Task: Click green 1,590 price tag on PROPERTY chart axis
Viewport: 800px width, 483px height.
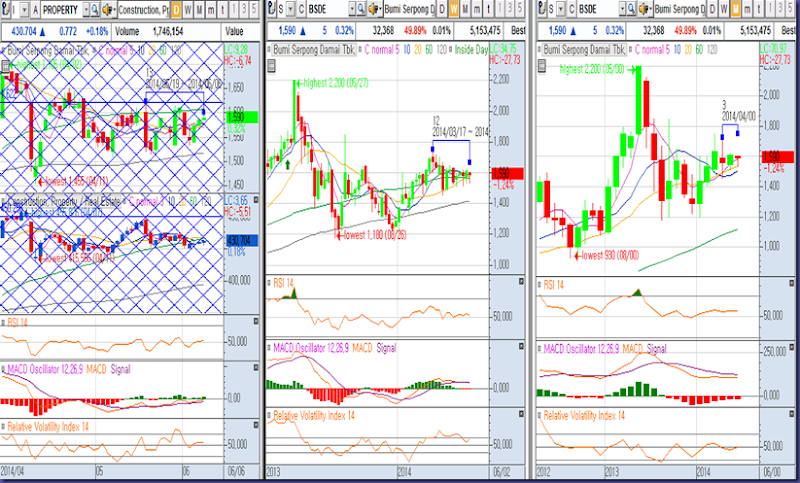Action: click(241, 117)
